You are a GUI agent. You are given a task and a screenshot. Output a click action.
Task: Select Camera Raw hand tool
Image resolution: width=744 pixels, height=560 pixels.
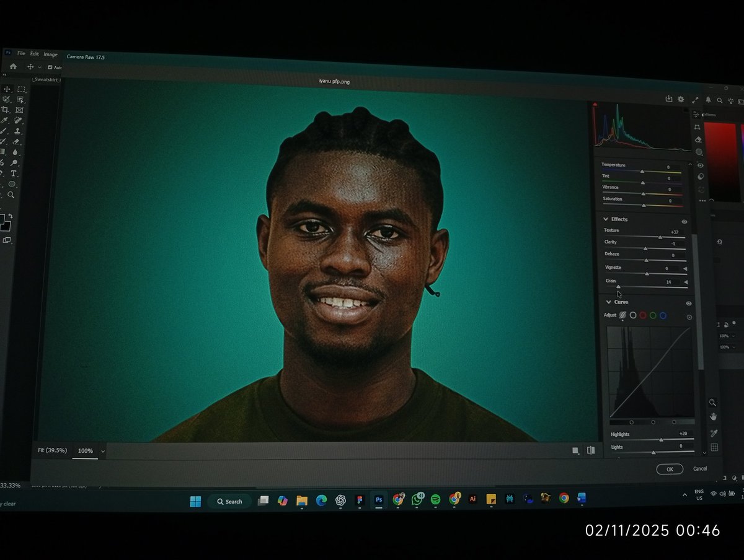pyautogui.click(x=713, y=417)
